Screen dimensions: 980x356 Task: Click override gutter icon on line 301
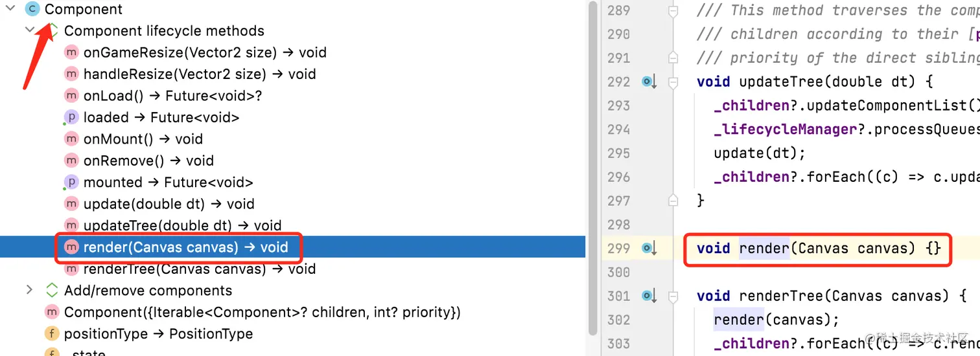pos(649,296)
